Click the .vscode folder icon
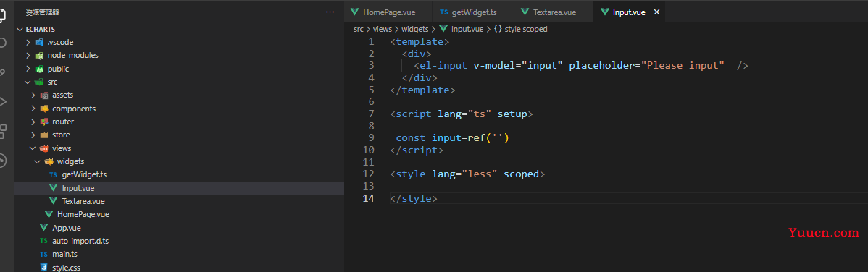This screenshot has width=868, height=272. pyautogui.click(x=39, y=42)
